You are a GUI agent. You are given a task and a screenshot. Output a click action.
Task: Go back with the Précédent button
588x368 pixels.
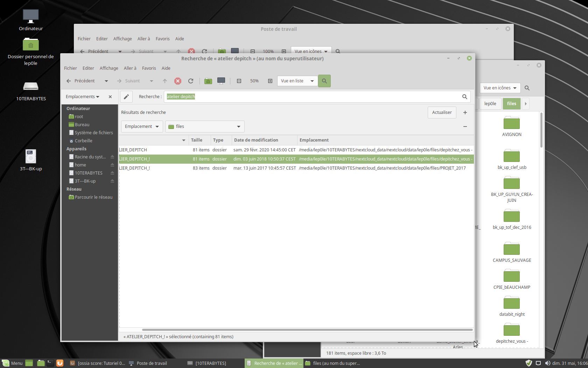coord(81,81)
